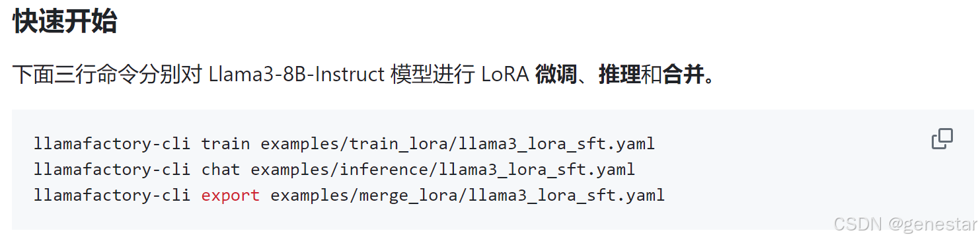Click the examples/train_lora/llama3_lora_sft.yaml path
The height and width of the screenshot is (241, 980).
click(457, 143)
